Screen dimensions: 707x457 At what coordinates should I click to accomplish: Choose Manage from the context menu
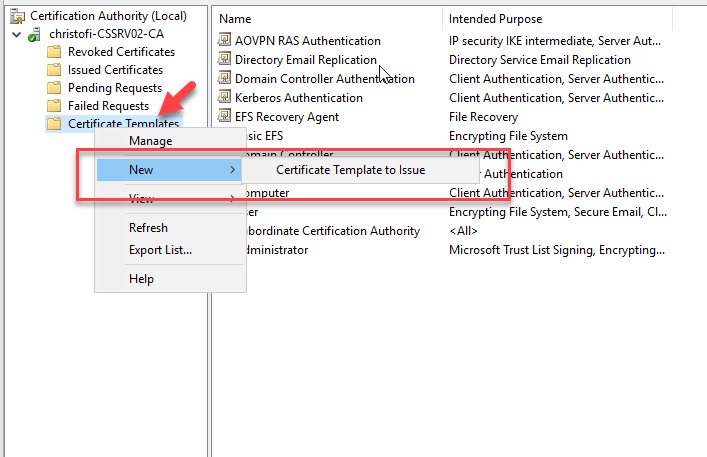[150, 141]
